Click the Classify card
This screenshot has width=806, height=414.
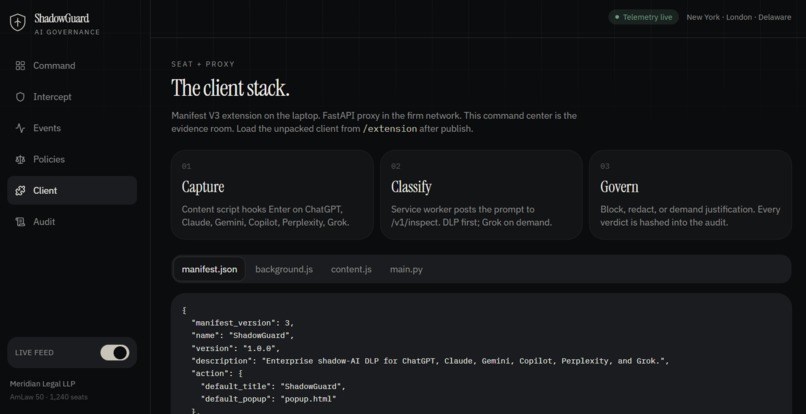pyautogui.click(x=481, y=195)
